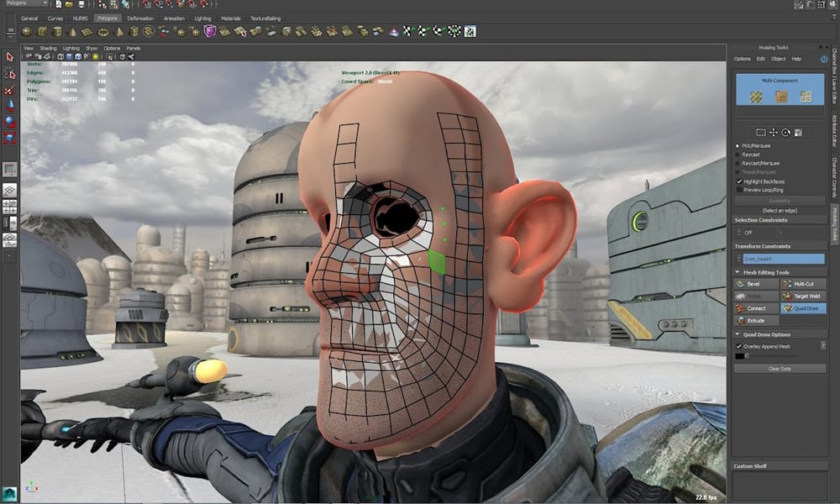
Task: Select face component mode icon
Action: click(781, 97)
